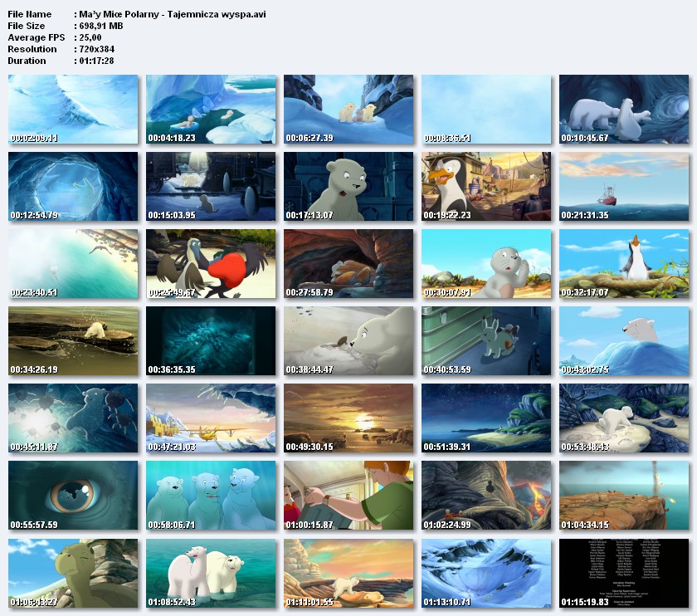
Task: Open the rabbit frame 00:40:53.59
Action: [486, 340]
